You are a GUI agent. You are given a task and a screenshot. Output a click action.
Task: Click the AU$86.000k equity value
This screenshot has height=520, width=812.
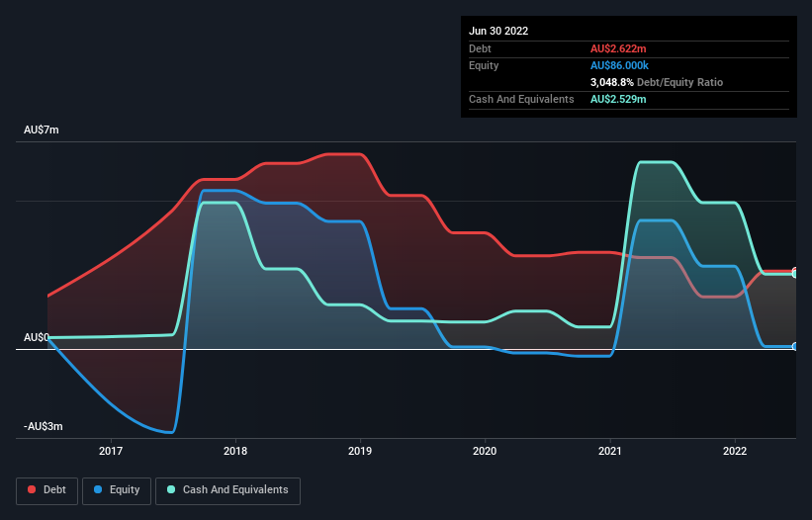pos(619,65)
